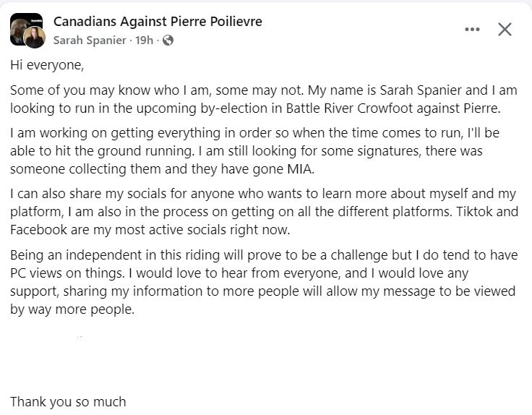Click 'by way more people.' closing line
This screenshot has width=532, height=415.
72,309
